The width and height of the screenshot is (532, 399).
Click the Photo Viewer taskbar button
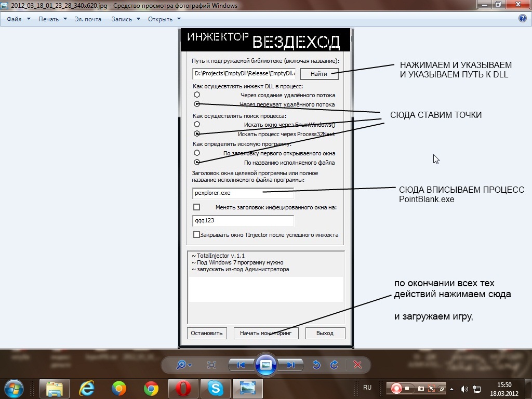[x=247, y=389]
